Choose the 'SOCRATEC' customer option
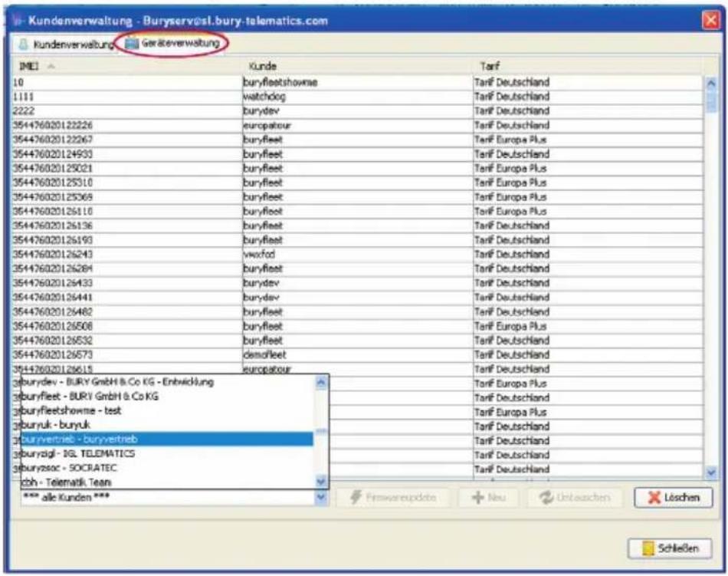The image size is (728, 576). click(x=167, y=468)
